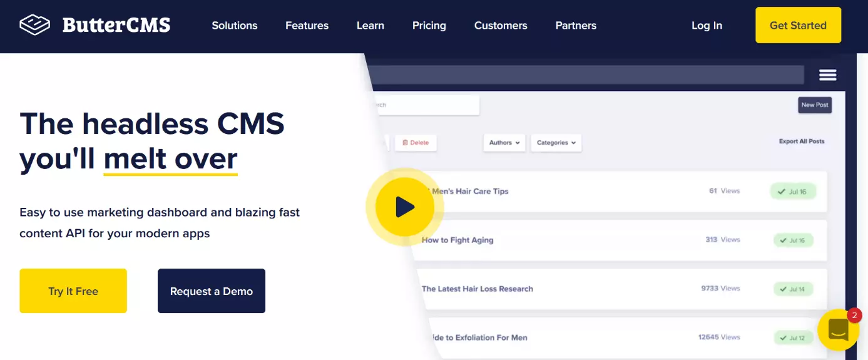Click the red Delete trash button

click(416, 143)
